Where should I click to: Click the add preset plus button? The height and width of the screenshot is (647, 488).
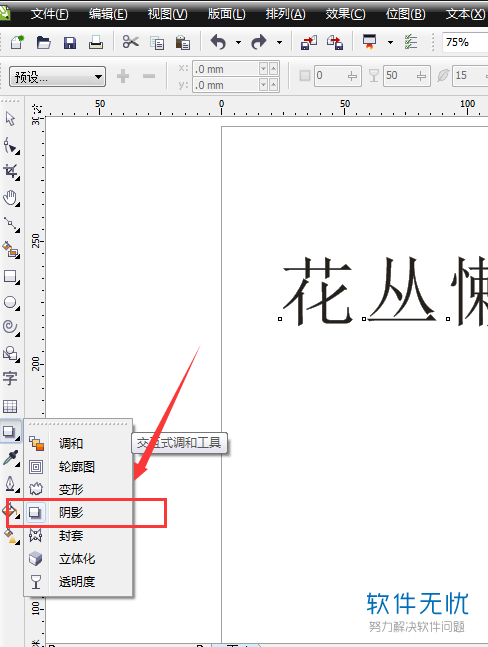coord(123,76)
